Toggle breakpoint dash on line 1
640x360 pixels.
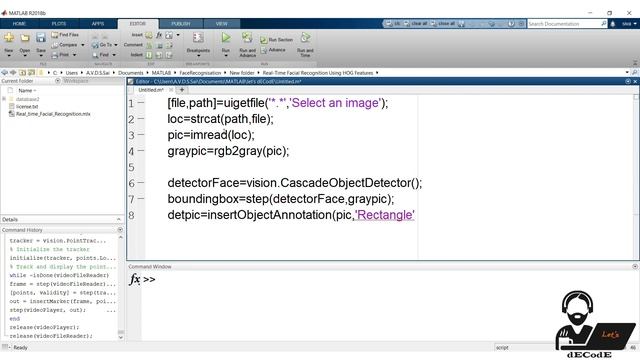[x=141, y=103]
